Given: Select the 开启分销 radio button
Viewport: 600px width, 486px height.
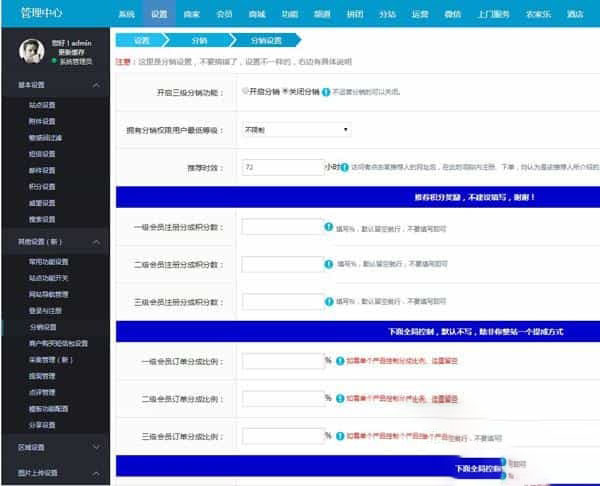Looking at the screenshot, I should point(246,91).
